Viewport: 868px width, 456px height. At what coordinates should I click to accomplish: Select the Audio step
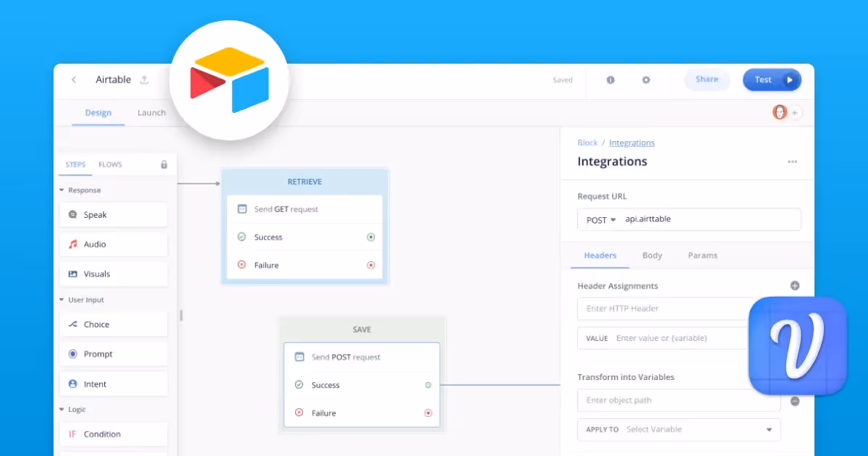coord(114,245)
